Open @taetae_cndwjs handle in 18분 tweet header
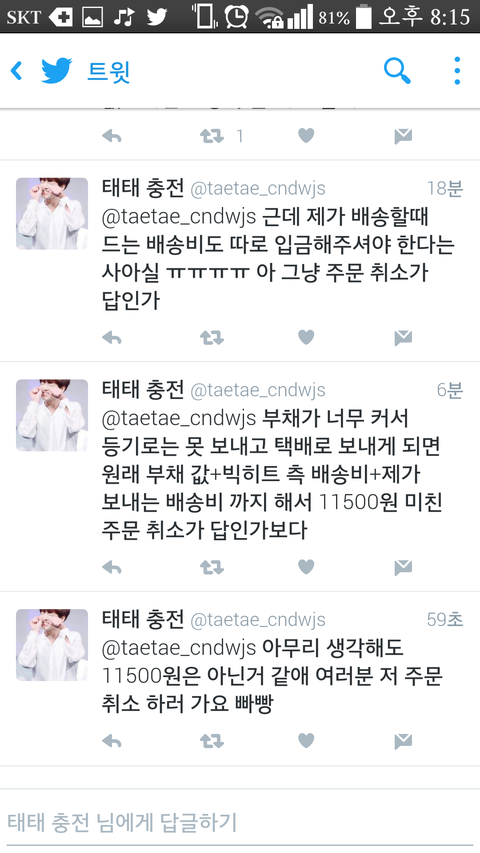Viewport: 480px width, 853px height. 257,189
